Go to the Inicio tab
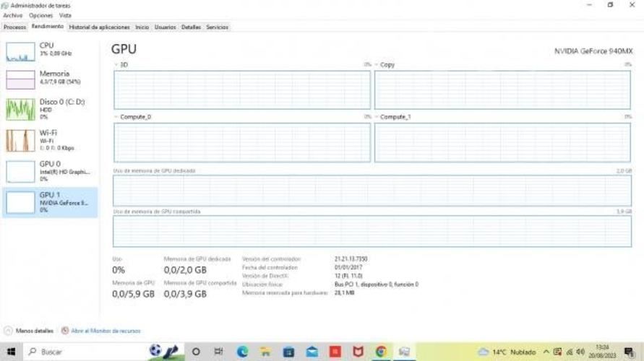Image resolution: width=644 pixels, height=361 pixels. [142, 27]
